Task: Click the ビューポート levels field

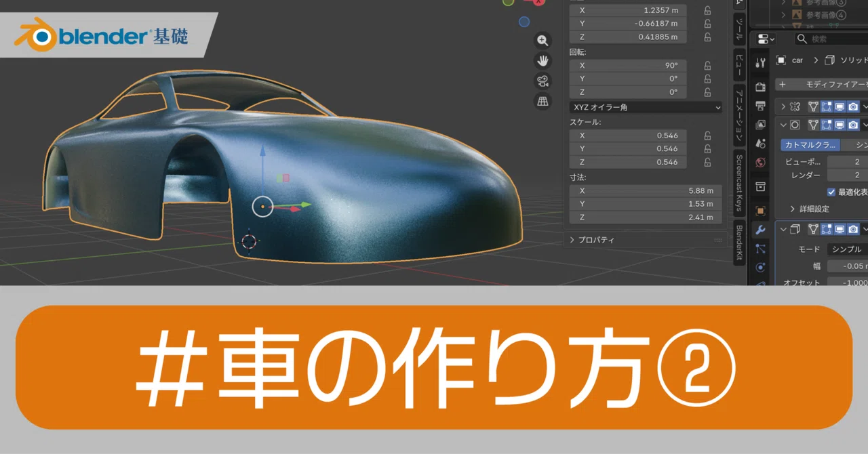Action: (x=848, y=162)
